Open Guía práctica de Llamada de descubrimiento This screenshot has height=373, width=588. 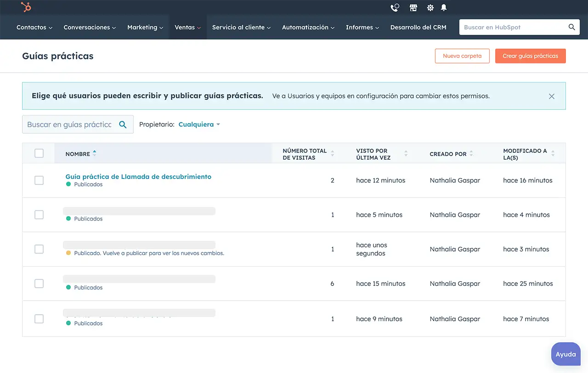(x=138, y=177)
